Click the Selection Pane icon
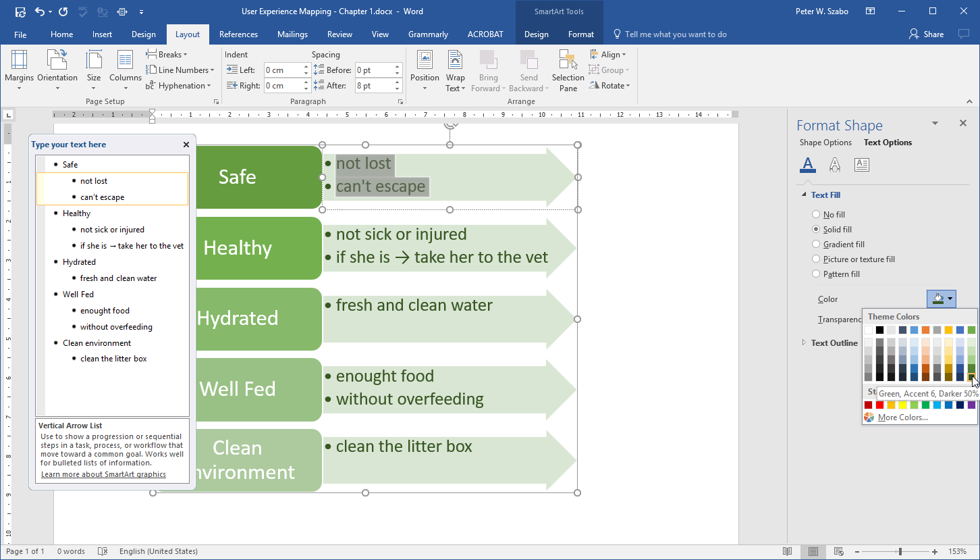 click(x=568, y=70)
